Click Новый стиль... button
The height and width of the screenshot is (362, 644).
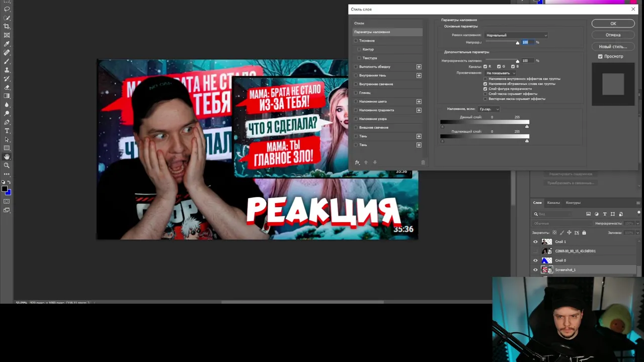point(613,46)
